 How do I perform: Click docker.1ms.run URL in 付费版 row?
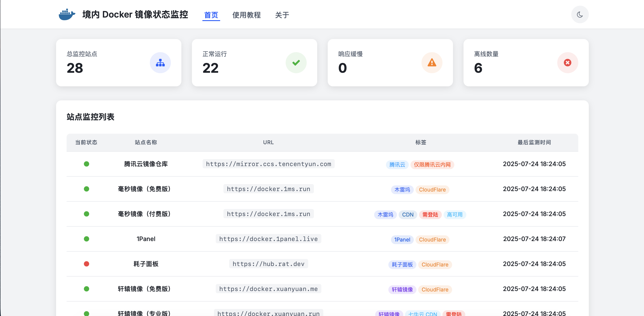coord(269,214)
